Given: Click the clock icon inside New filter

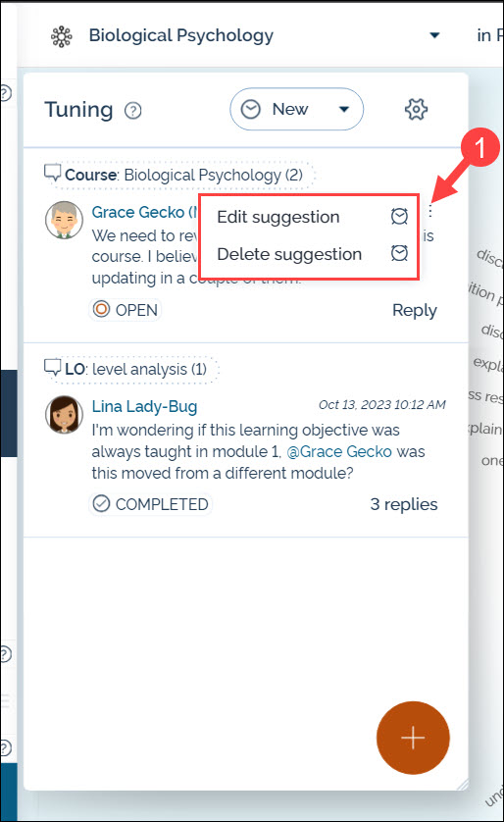Looking at the screenshot, I should 250,109.
